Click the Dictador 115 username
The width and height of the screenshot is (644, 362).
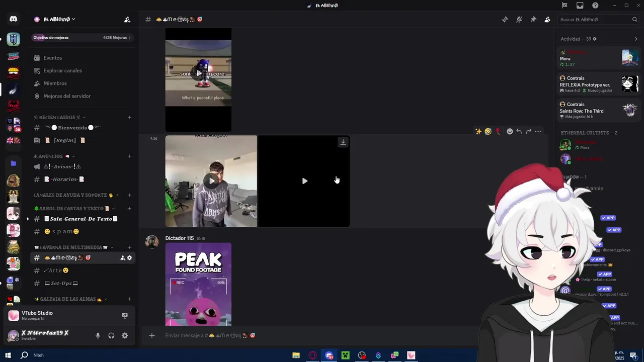pos(180,238)
